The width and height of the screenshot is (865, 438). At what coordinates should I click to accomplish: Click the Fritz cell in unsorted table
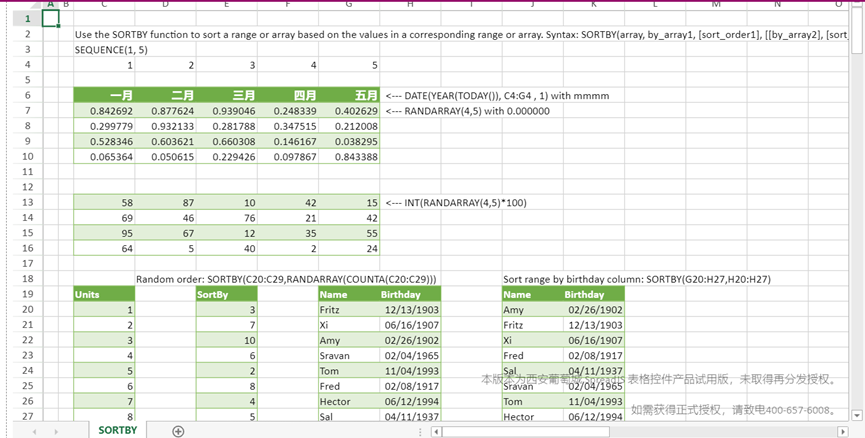coord(349,309)
